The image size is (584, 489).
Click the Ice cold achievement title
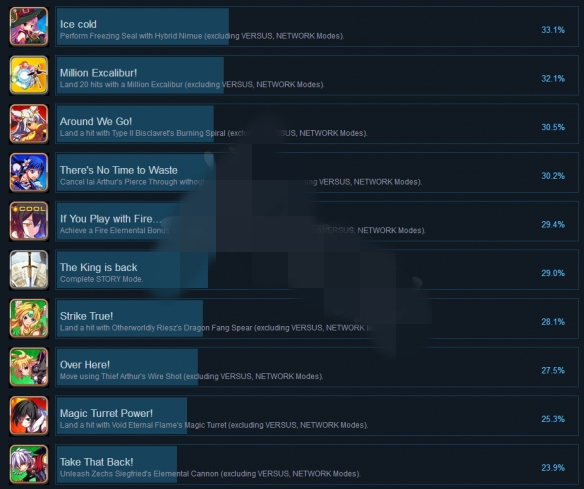pyautogui.click(x=78, y=24)
